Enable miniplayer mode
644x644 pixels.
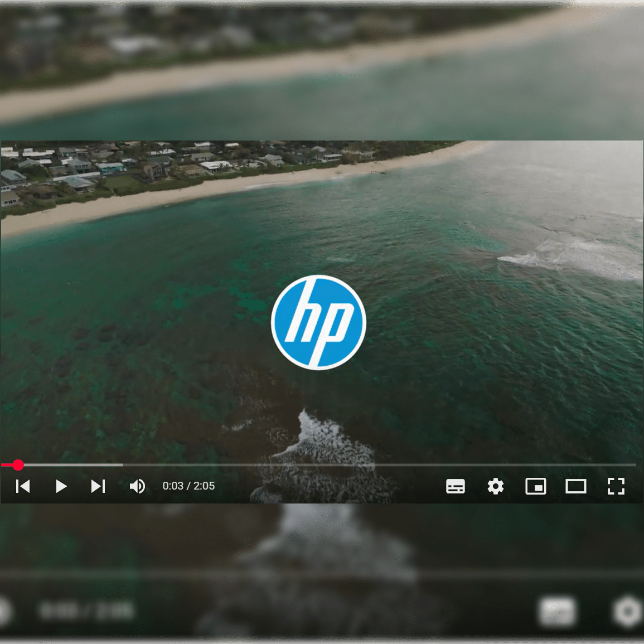pyautogui.click(x=536, y=486)
